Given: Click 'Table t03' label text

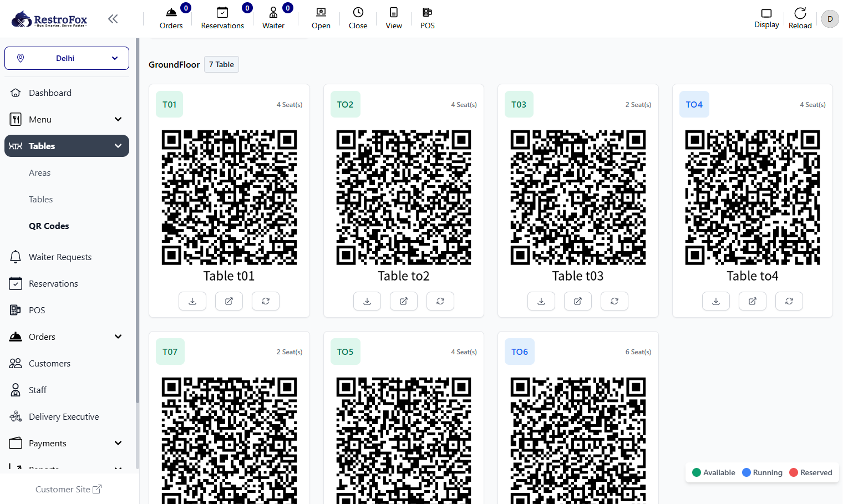Looking at the screenshot, I should pyautogui.click(x=578, y=276).
